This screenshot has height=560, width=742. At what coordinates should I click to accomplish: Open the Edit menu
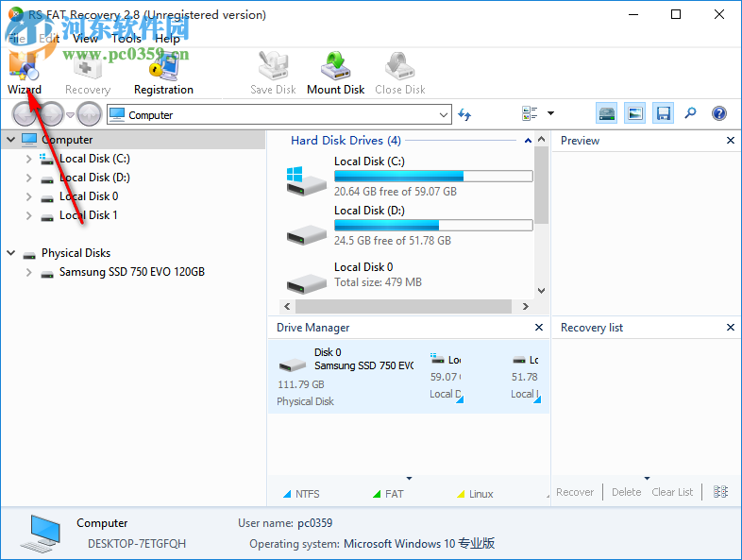point(49,39)
